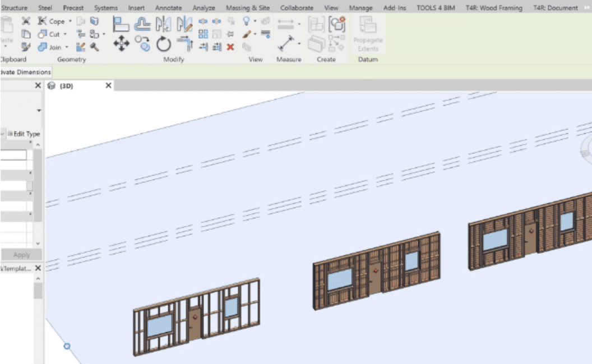Click the Trim/Extend Single Element tool

point(203,47)
